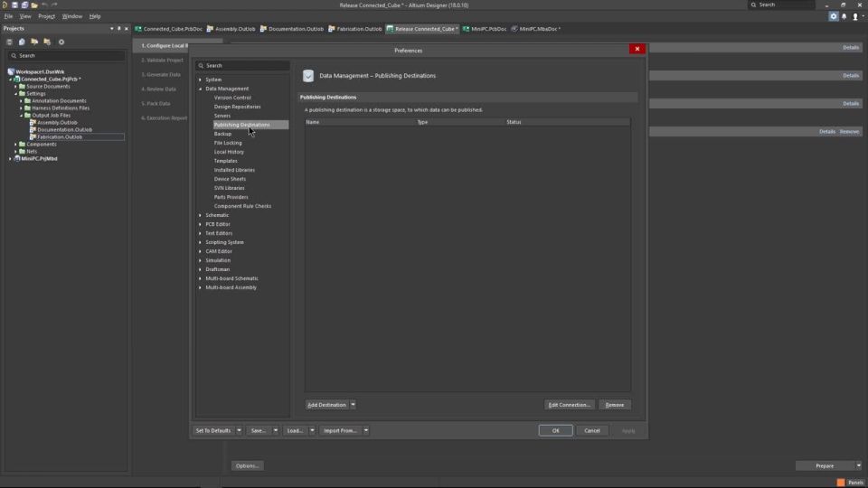Open Add Destination dropdown arrow
This screenshot has width=868, height=488.
(353, 405)
